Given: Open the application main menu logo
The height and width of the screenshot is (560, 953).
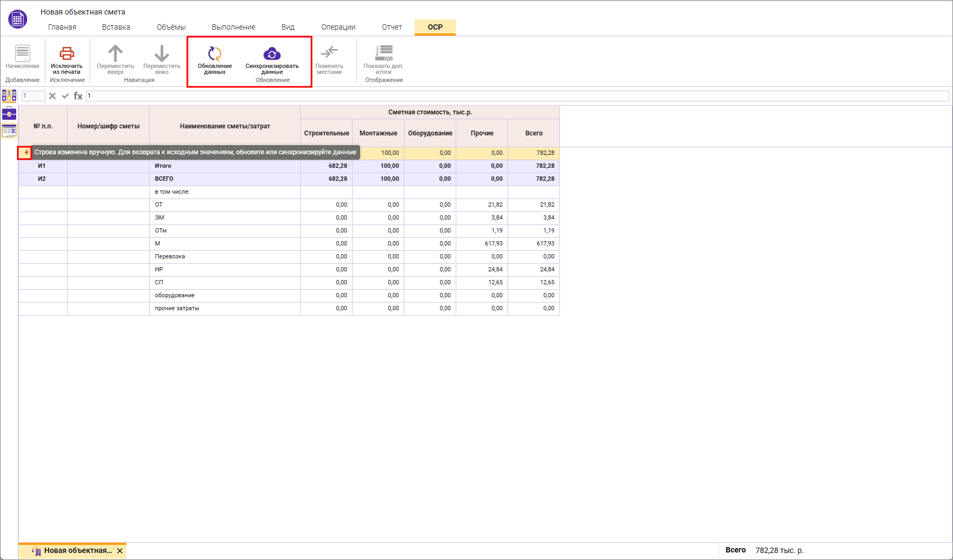Looking at the screenshot, I should 17,19.
